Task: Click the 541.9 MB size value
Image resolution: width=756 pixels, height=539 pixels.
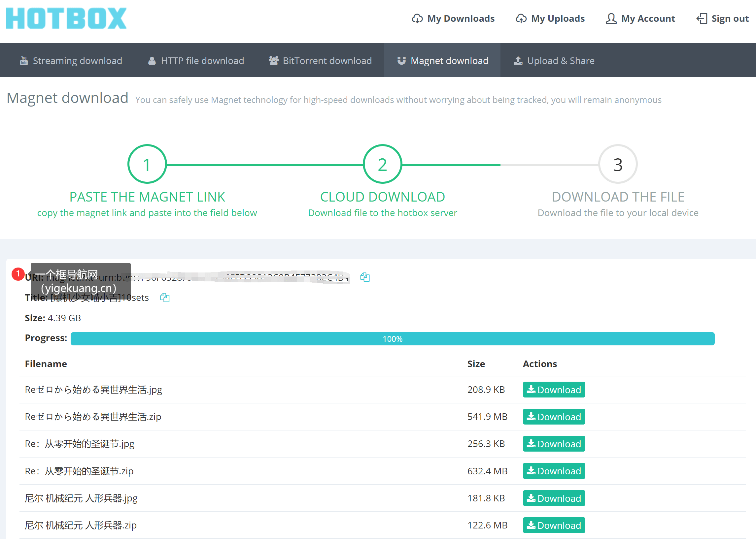Action: click(x=487, y=417)
